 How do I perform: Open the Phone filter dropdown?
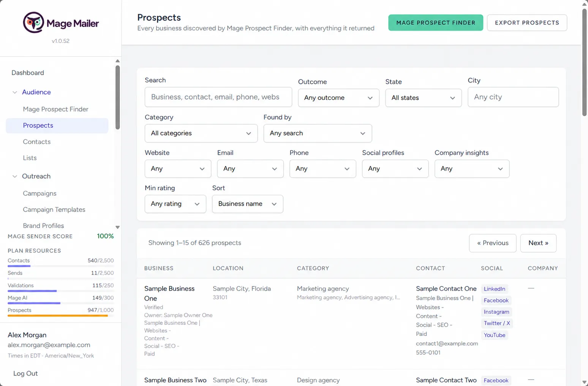point(322,169)
